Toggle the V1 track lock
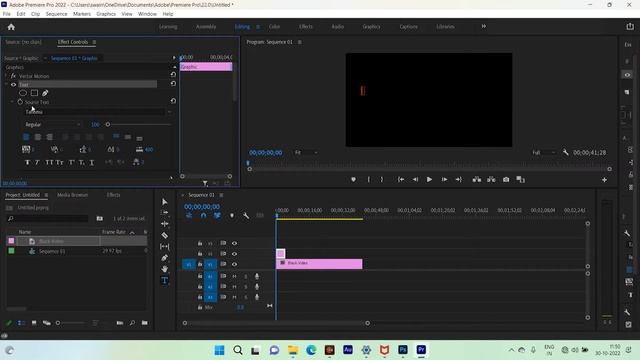640x360 pixels. pyautogui.click(x=200, y=264)
